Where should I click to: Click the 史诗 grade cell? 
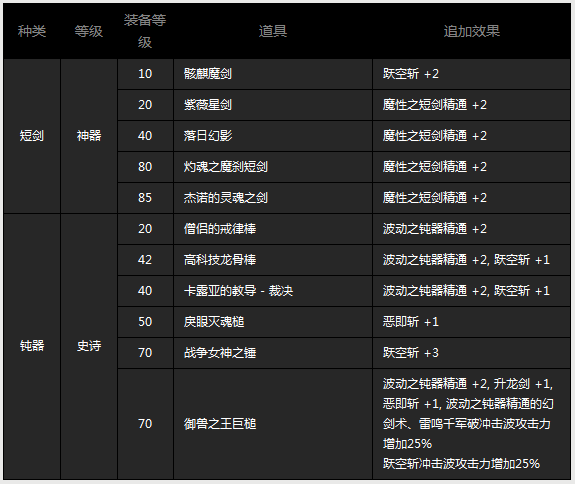[x=89, y=346]
